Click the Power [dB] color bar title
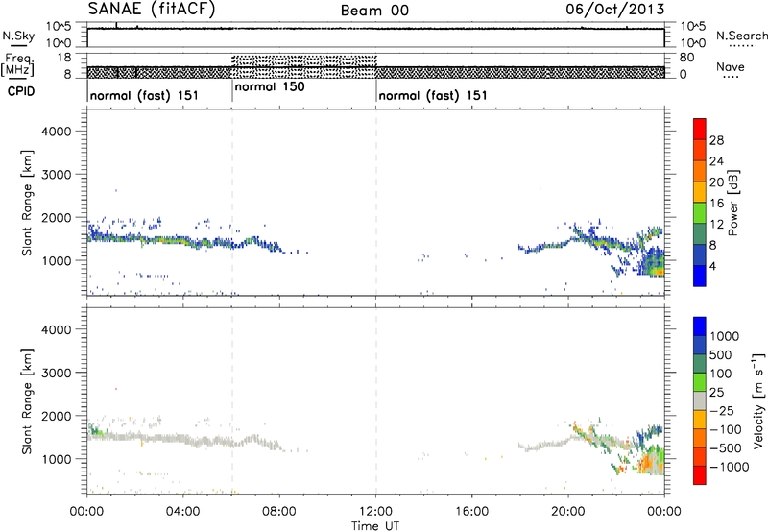The height and width of the screenshot is (532, 768). (x=733, y=203)
